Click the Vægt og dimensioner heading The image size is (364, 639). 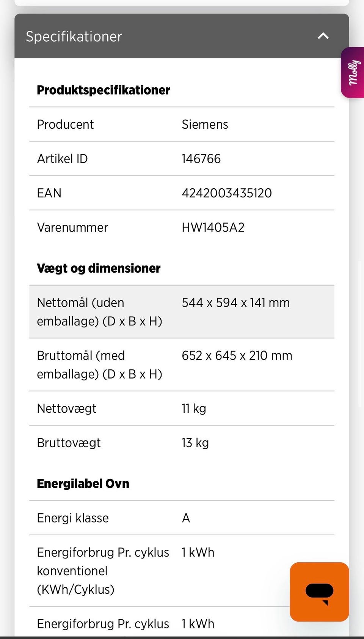[99, 268]
